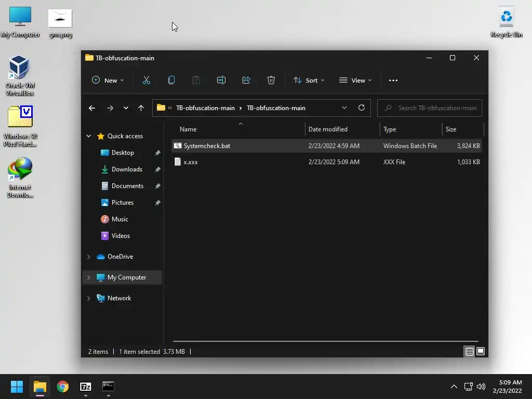Sort by Type column header
Viewport: 532px width, 399px height.
pos(411,129)
